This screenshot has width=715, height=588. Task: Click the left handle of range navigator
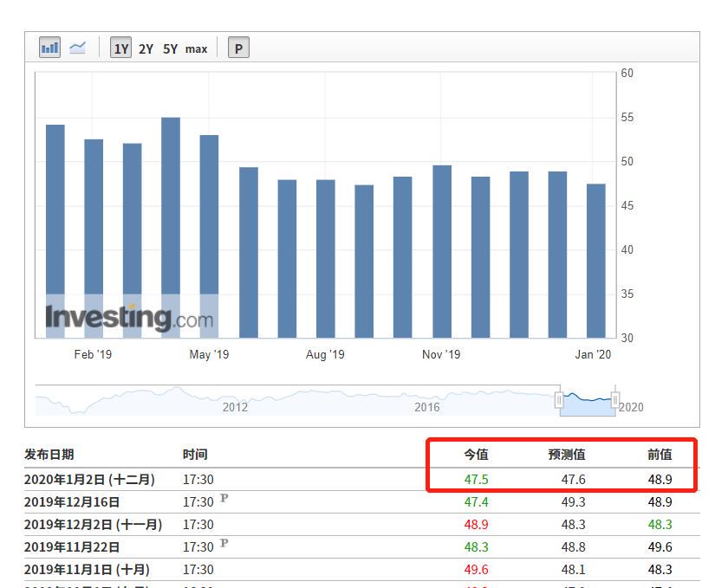[x=559, y=400]
